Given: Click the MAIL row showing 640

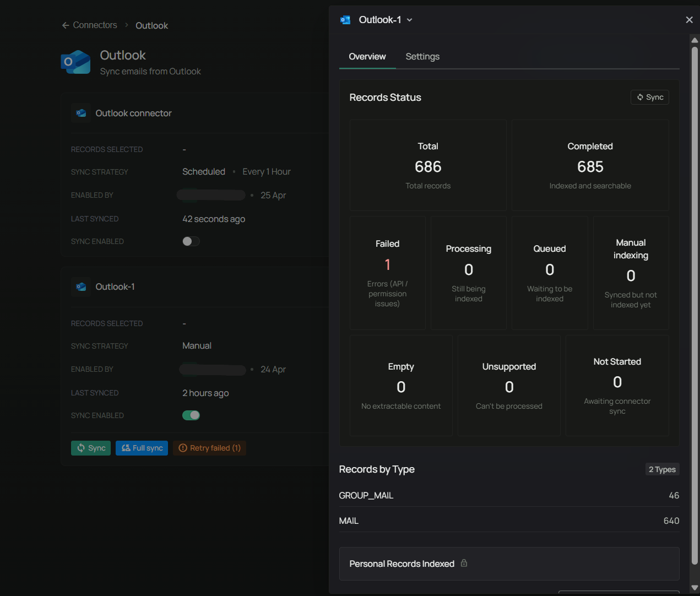Looking at the screenshot, I should [x=509, y=521].
